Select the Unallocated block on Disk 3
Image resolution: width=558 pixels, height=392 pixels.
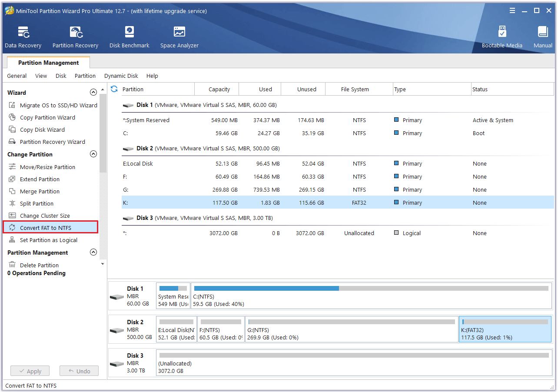pos(354,362)
